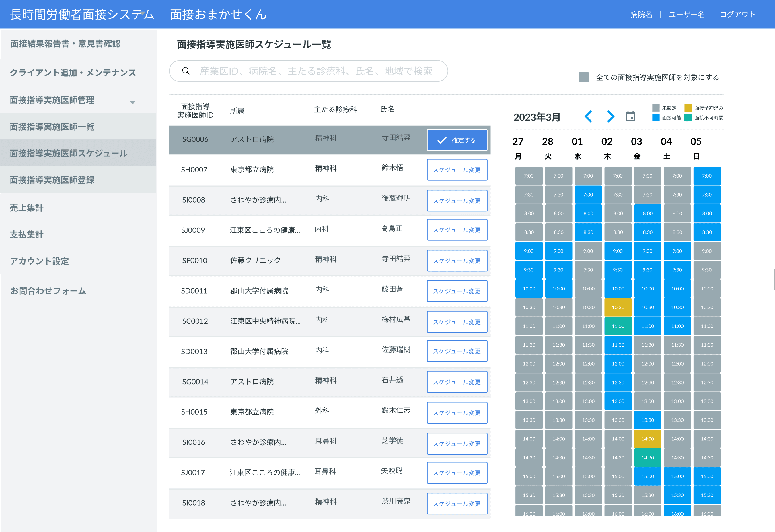Click ログアウト link in header
The height and width of the screenshot is (532, 775).
point(737,14)
